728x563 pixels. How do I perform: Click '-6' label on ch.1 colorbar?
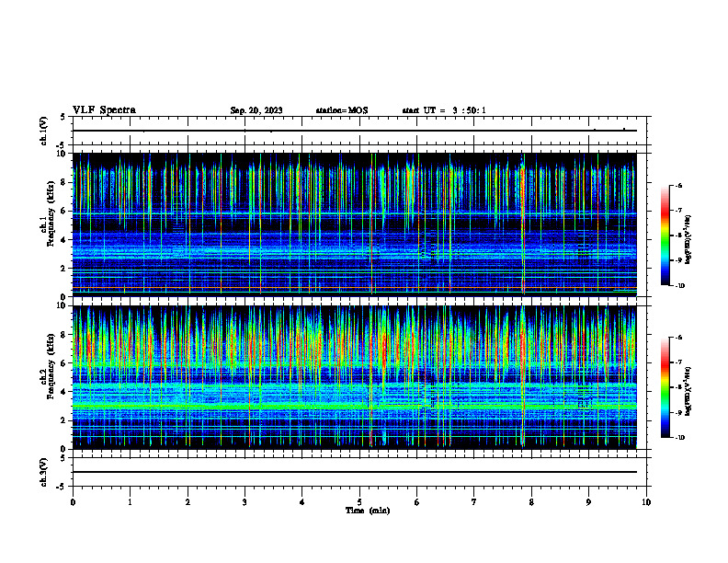coord(678,186)
